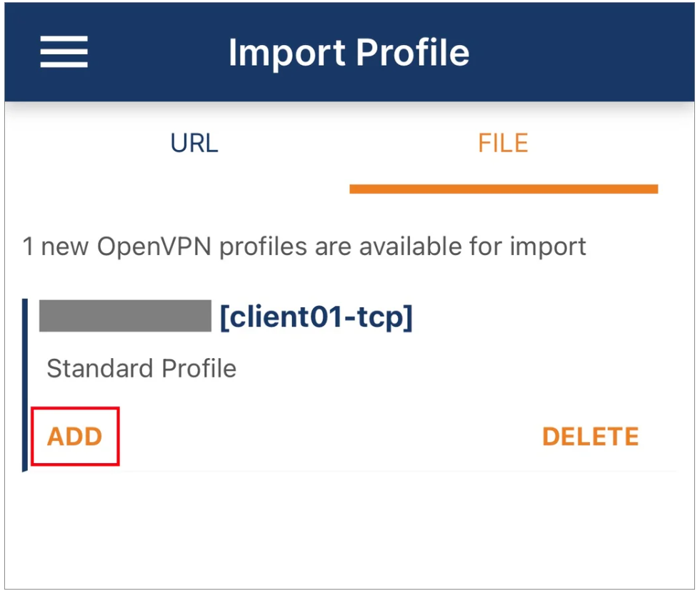
Task: Click the Import Profile header title
Action: pos(349,52)
